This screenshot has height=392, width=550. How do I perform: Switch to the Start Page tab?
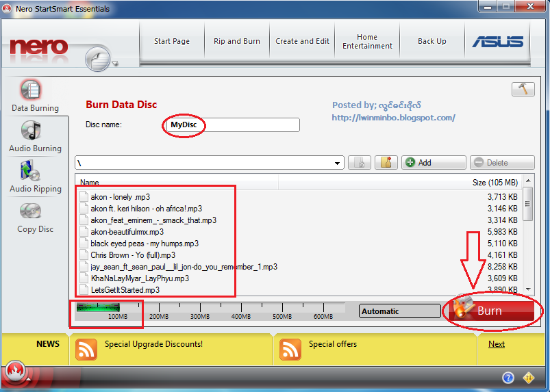171,41
